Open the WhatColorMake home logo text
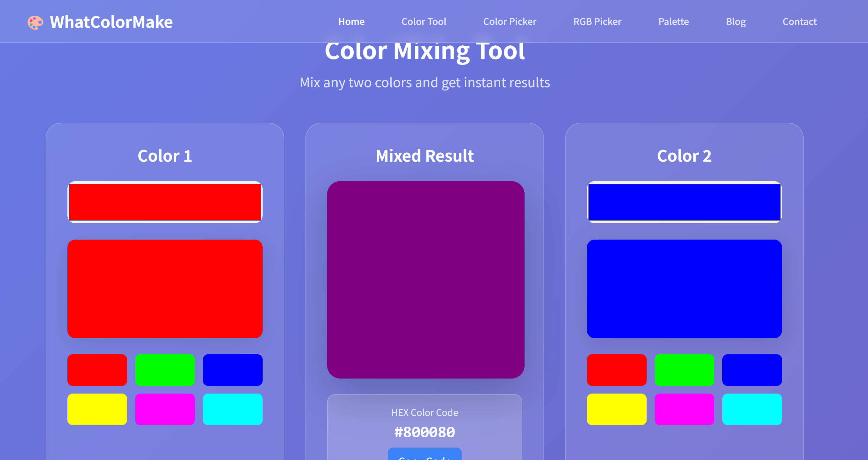Screen dimensions: 868x460 (111, 22)
